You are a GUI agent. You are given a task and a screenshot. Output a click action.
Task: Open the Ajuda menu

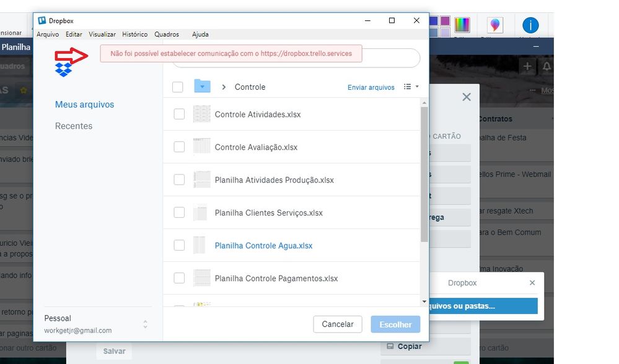click(200, 34)
